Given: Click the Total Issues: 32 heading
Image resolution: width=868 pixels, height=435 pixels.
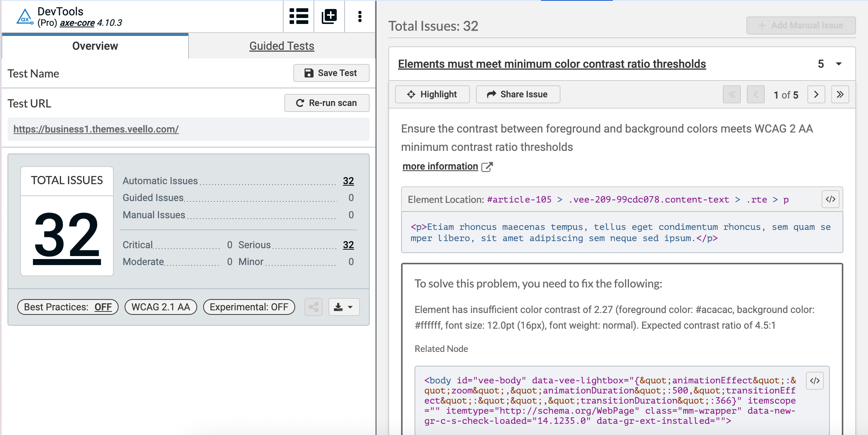Looking at the screenshot, I should 433,26.
